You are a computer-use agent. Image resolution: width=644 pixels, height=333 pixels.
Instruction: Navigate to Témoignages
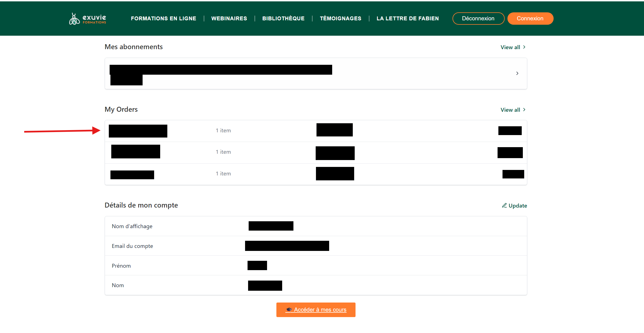(340, 18)
